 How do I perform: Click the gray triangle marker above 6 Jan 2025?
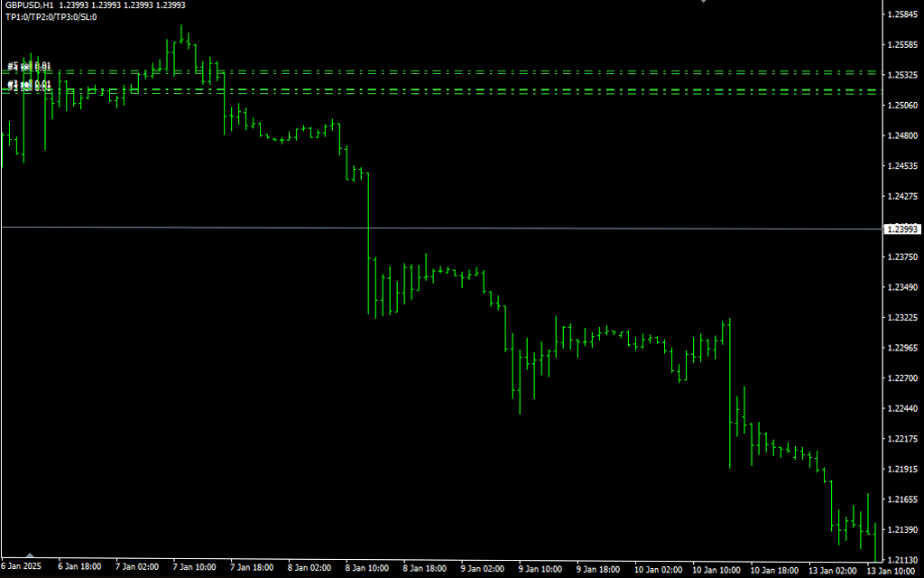click(30, 555)
